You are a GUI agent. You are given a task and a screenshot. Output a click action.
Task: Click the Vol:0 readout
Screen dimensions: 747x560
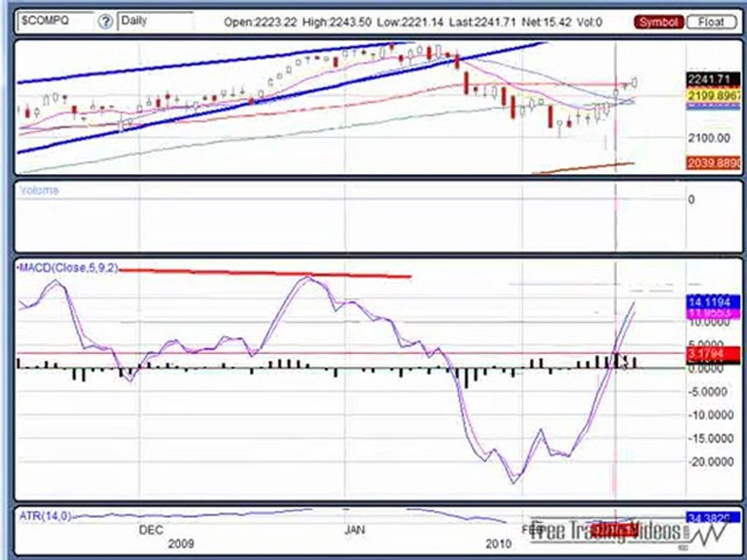589,22
